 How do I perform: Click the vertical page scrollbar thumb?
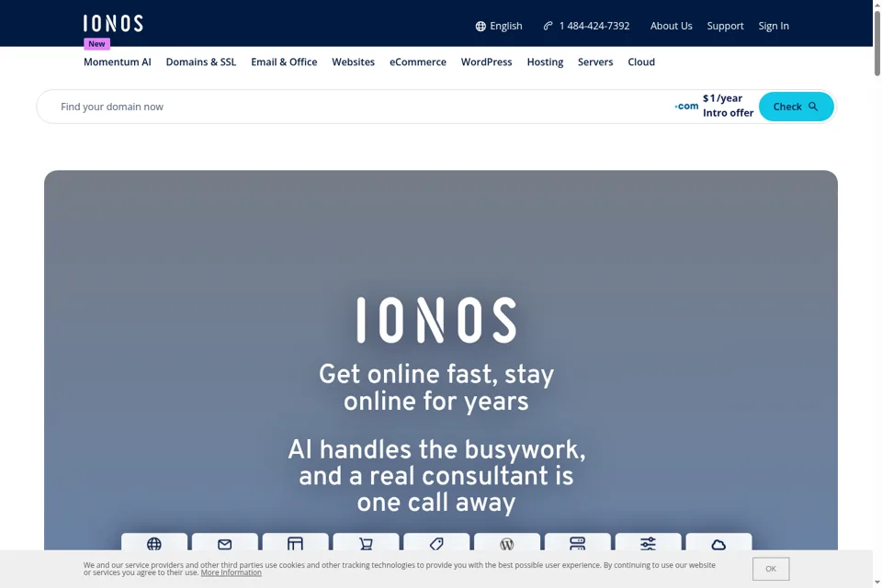[x=876, y=43]
